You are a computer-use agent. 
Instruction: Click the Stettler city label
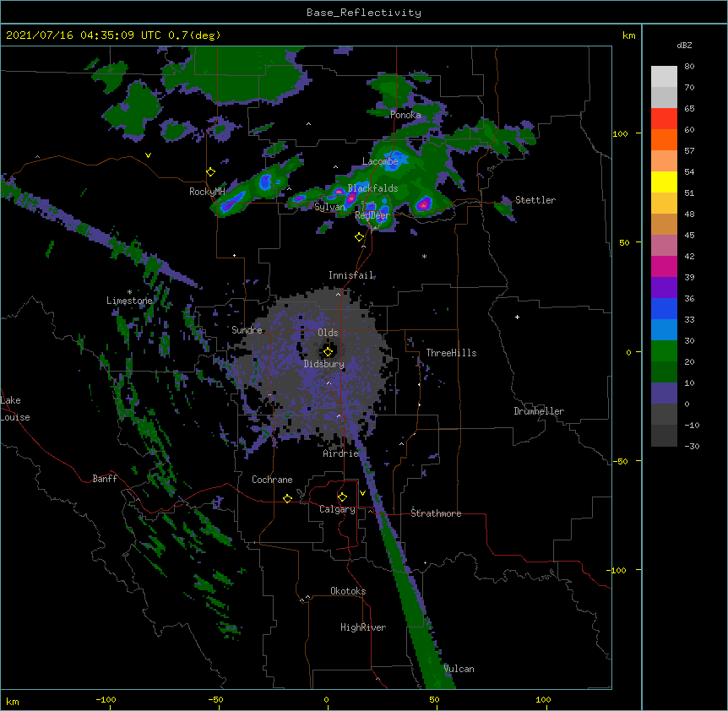click(x=535, y=200)
